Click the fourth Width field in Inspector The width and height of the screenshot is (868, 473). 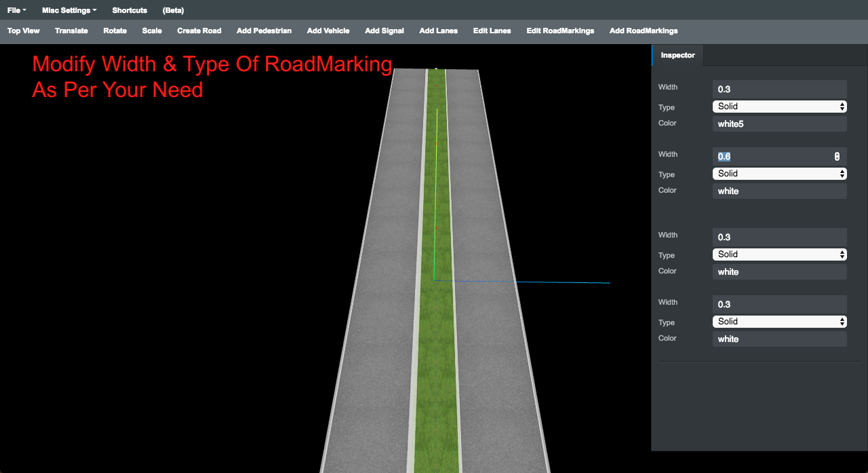click(780, 304)
